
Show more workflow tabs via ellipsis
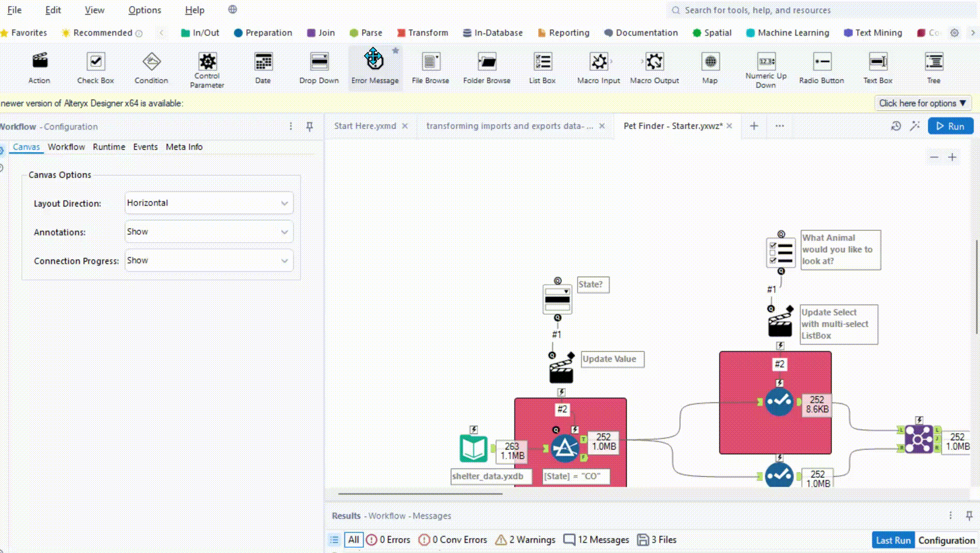point(780,126)
